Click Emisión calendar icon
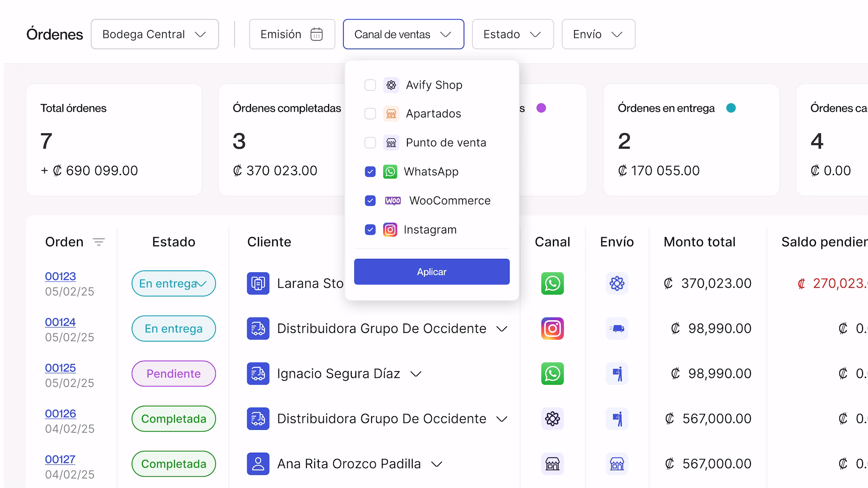 (316, 34)
